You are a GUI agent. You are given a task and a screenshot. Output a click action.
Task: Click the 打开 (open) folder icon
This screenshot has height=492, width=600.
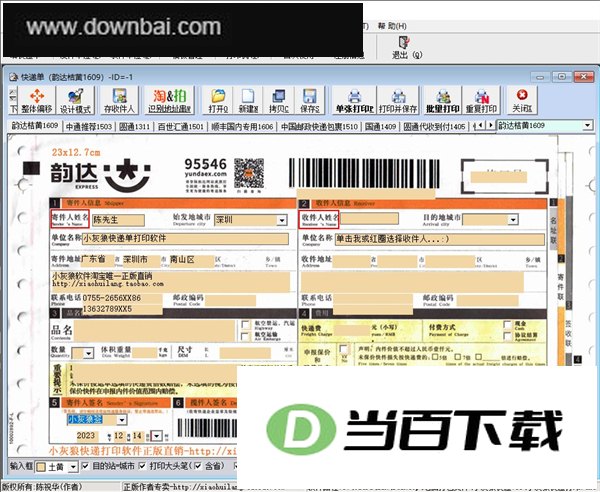(x=218, y=100)
